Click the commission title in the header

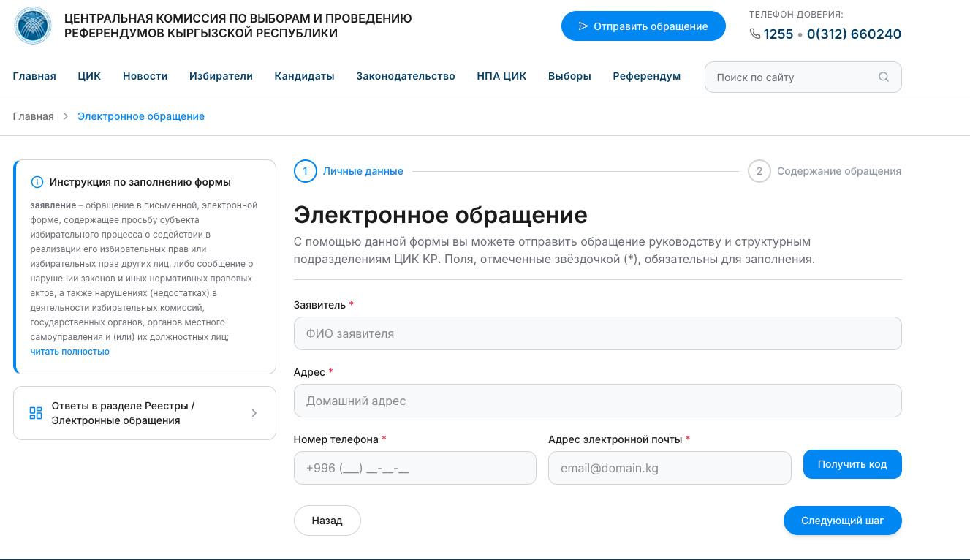[238, 26]
